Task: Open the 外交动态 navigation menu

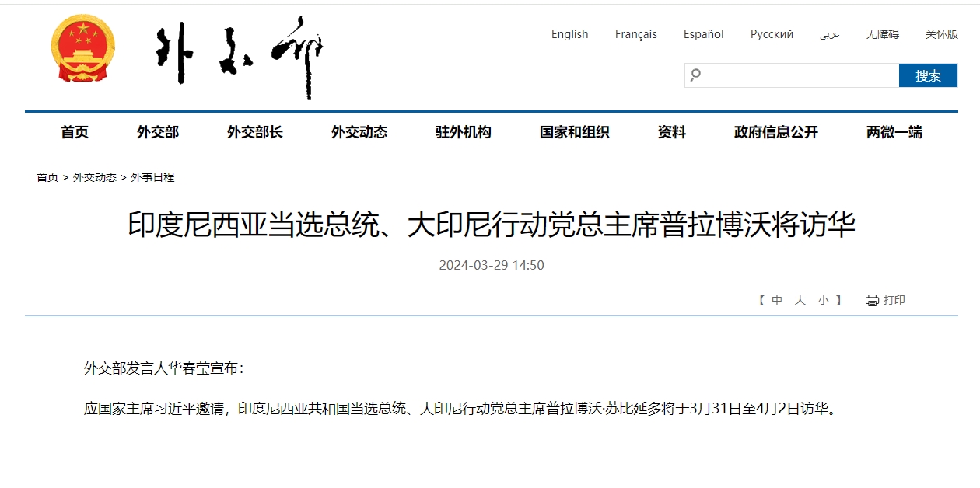Action: point(359,132)
